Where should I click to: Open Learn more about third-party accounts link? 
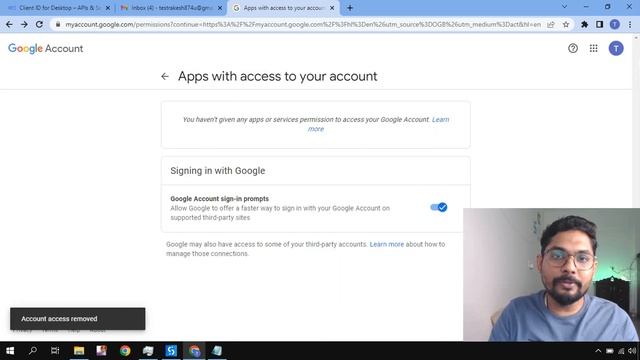point(387,244)
